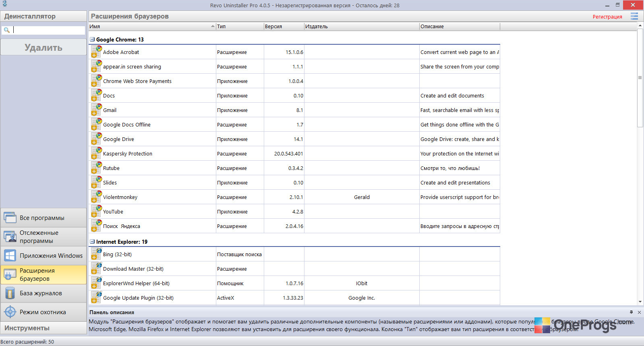Select the YouTube row name
This screenshot has height=346, width=644.
click(113, 211)
